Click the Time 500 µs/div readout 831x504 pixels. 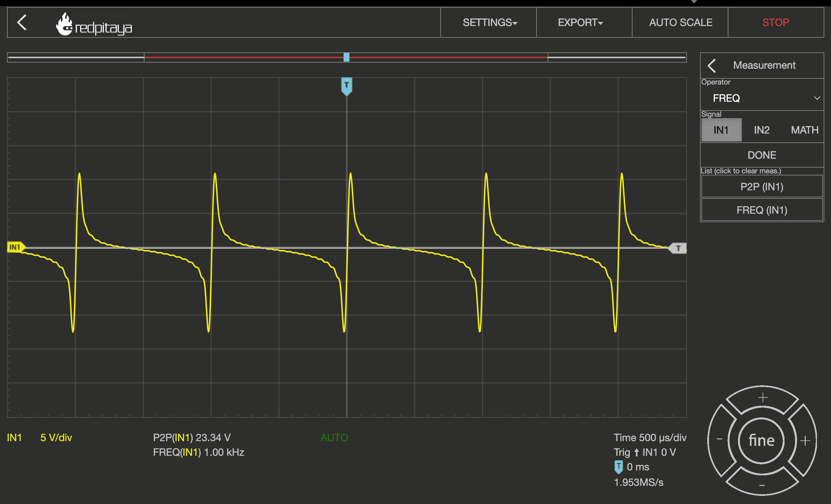pyautogui.click(x=650, y=438)
